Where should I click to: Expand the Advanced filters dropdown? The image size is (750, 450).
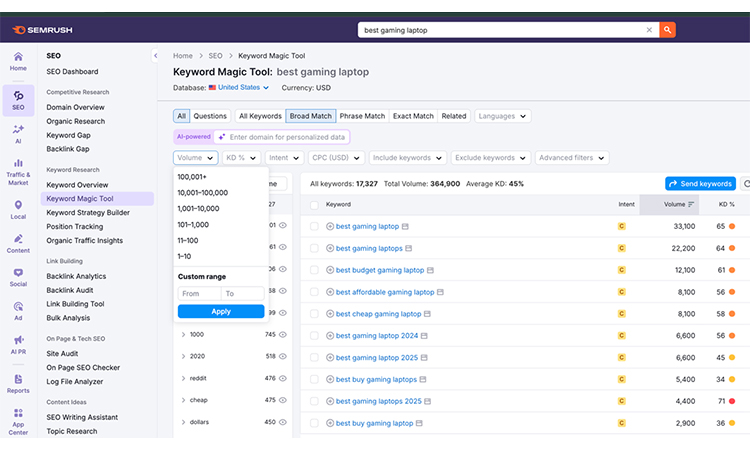click(570, 158)
